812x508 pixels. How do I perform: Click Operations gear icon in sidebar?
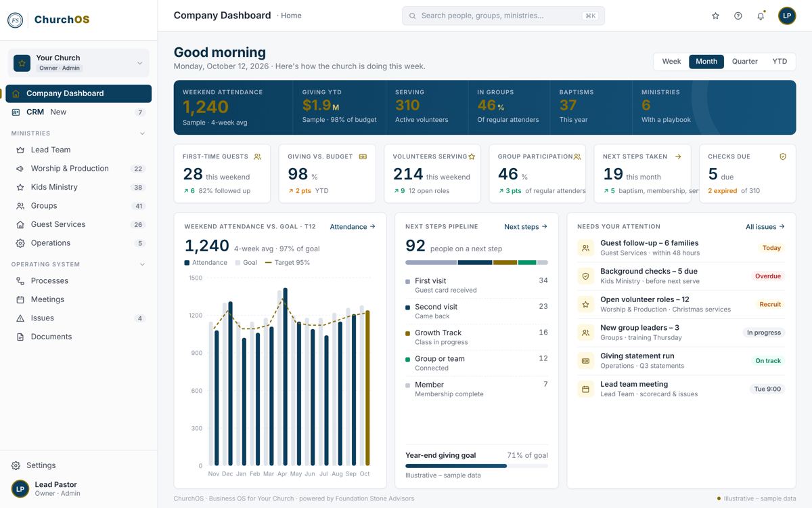pyautogui.click(x=20, y=243)
